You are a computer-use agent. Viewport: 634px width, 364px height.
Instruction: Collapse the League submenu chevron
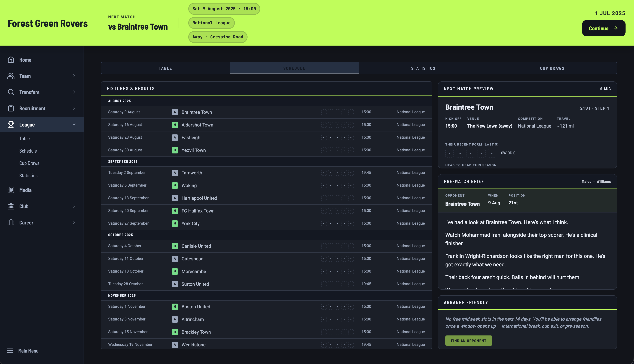74,125
